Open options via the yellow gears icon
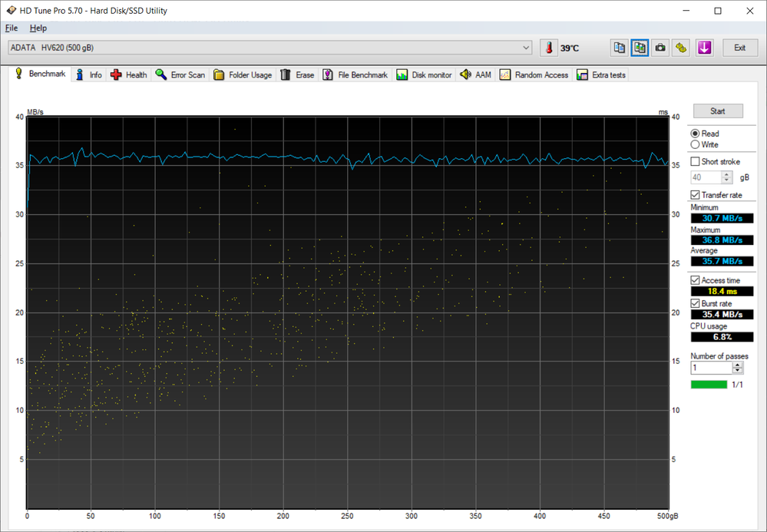 pos(680,48)
